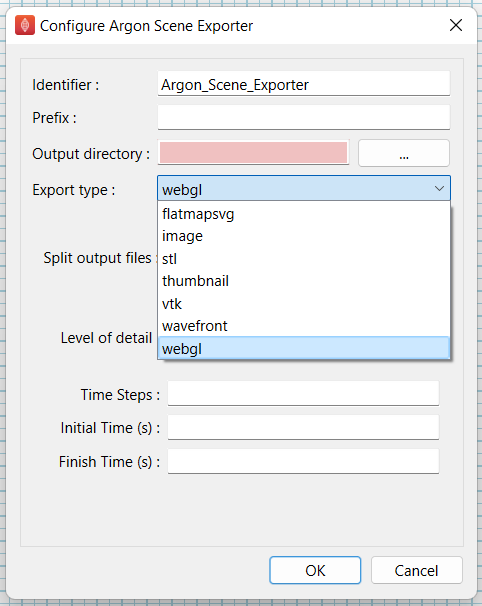482x606 pixels.
Task: Click the Export type dropdown arrow
Action: click(x=439, y=189)
